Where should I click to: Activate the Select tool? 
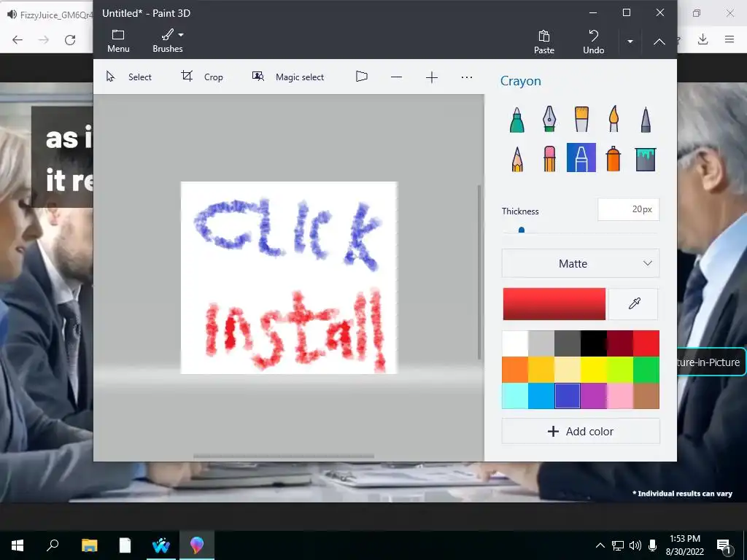pos(128,77)
